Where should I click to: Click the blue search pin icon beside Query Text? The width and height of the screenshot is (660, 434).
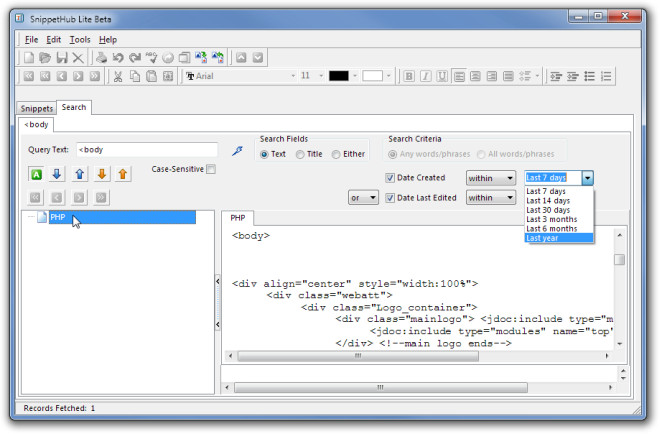click(237, 150)
